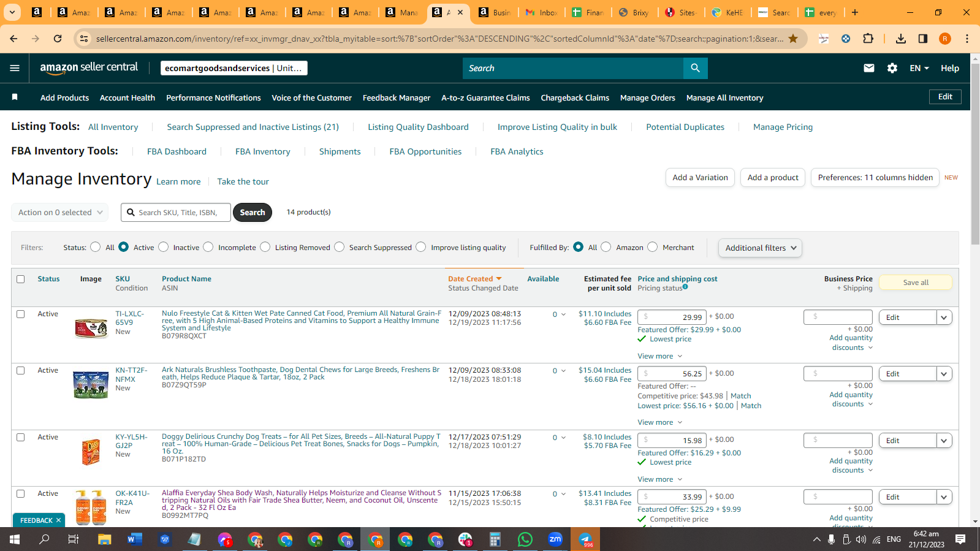The image size is (980, 551).
Task: Open Seller Central settings gear
Action: coord(892,68)
